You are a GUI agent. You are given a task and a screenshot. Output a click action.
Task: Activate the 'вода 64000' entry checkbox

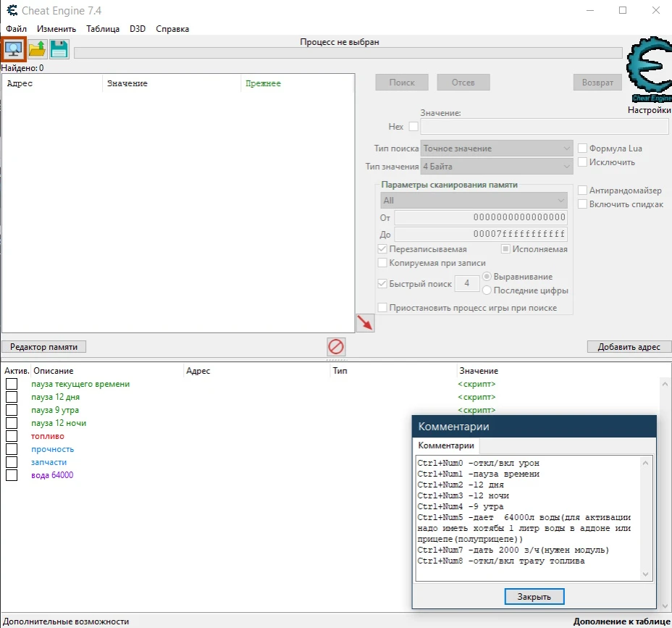(12, 475)
